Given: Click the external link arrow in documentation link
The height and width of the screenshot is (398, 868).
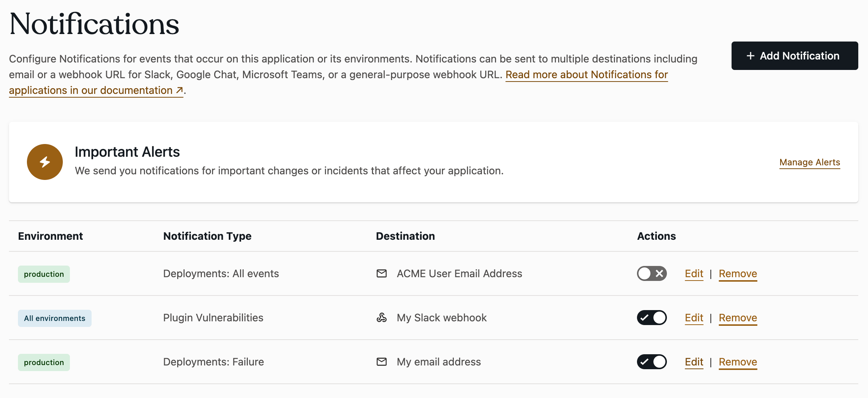Looking at the screenshot, I should pyautogui.click(x=178, y=90).
